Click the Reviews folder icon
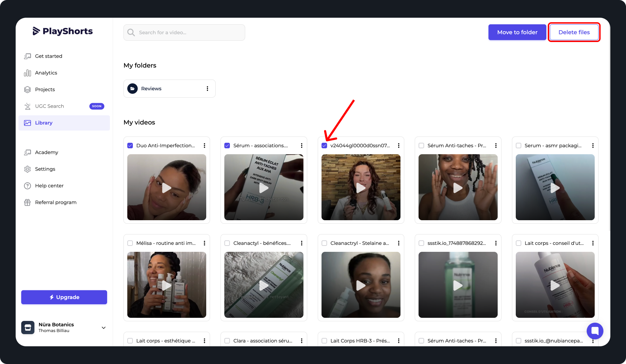The height and width of the screenshot is (364, 626). 133,89
